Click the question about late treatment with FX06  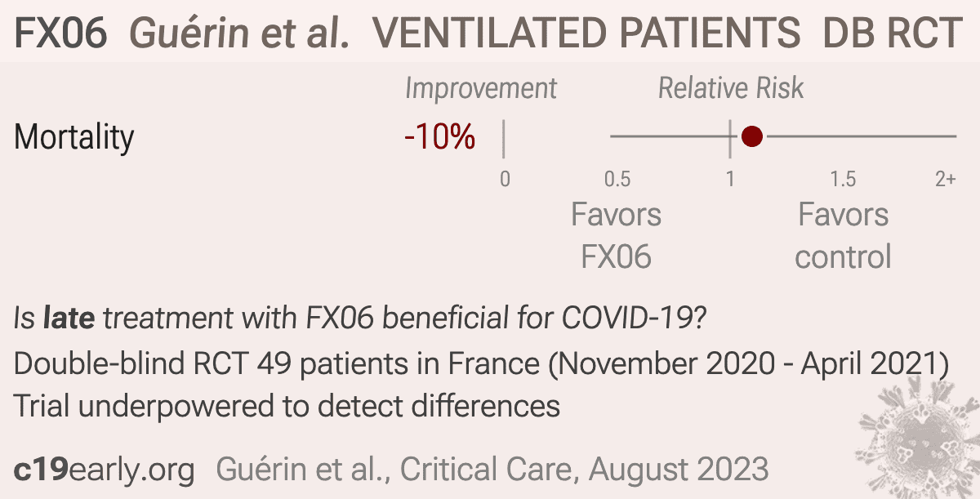click(360, 319)
